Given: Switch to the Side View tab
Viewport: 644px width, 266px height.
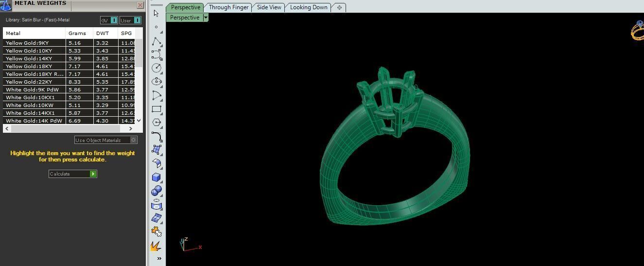Looking at the screenshot, I should click(x=269, y=7).
